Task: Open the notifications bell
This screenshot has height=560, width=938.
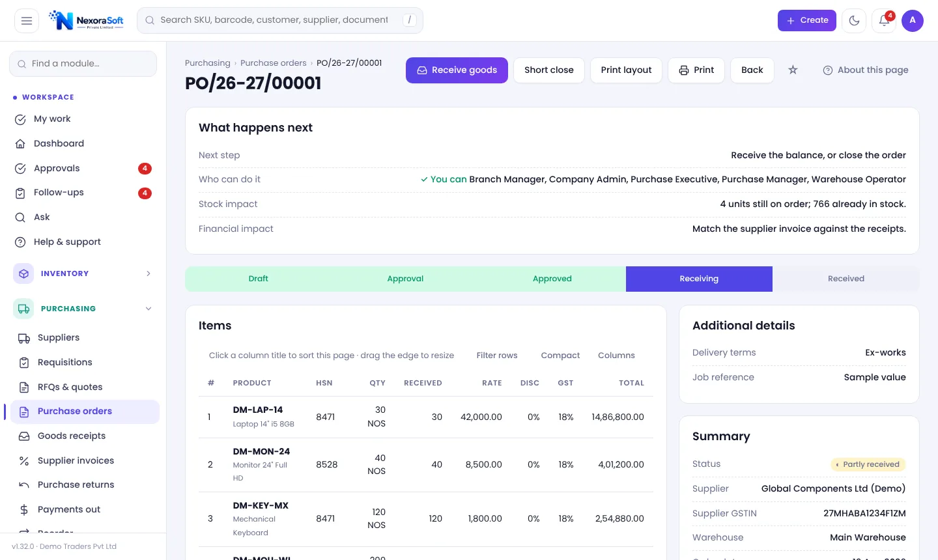Action: click(884, 21)
